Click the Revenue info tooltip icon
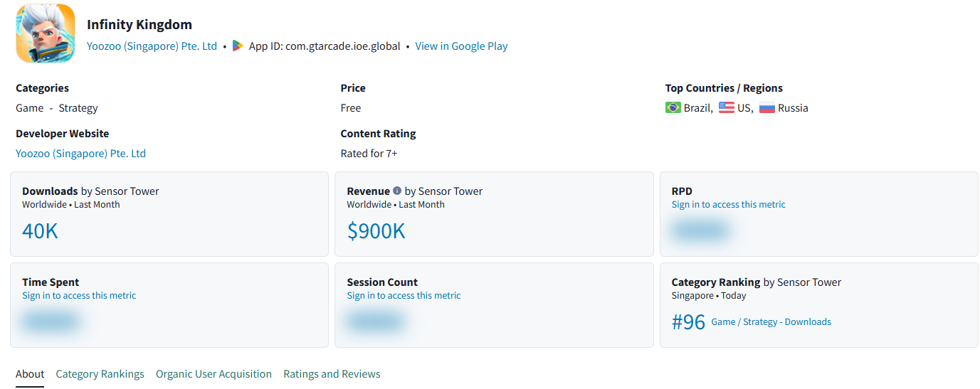980x389 pixels. [397, 191]
